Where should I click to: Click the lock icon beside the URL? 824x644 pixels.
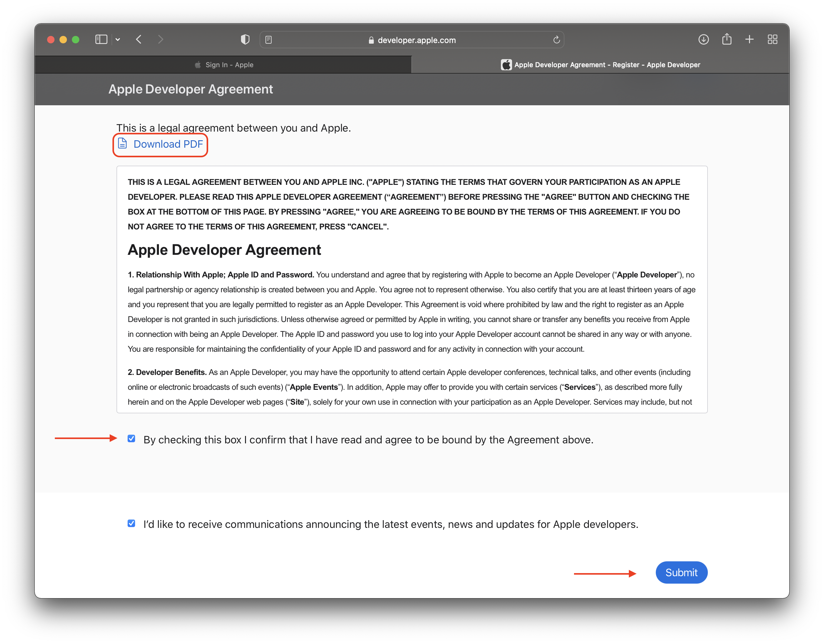pyautogui.click(x=371, y=40)
